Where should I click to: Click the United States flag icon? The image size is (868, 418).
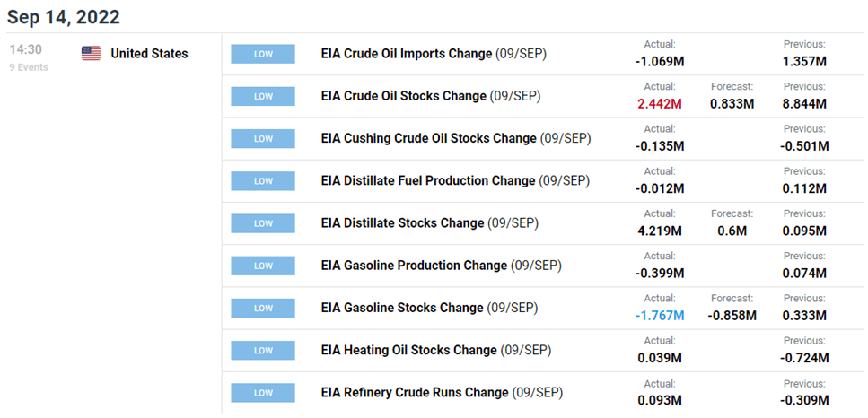tap(91, 54)
